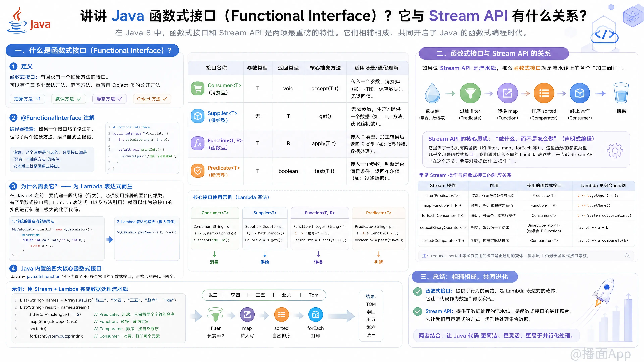Click the numbered circle 1 beside 定义
Viewport: 644px width, 362px height.
tap(13, 67)
